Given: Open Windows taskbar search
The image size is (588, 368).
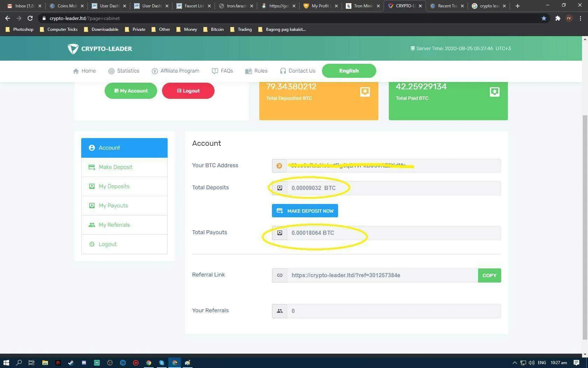Looking at the screenshot, I should tap(19, 362).
